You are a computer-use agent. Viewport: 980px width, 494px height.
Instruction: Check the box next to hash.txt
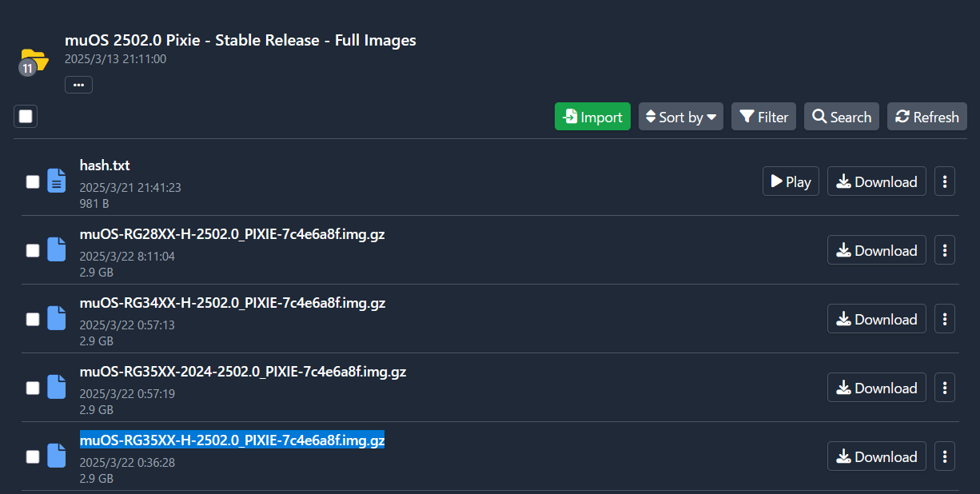pos(33,181)
